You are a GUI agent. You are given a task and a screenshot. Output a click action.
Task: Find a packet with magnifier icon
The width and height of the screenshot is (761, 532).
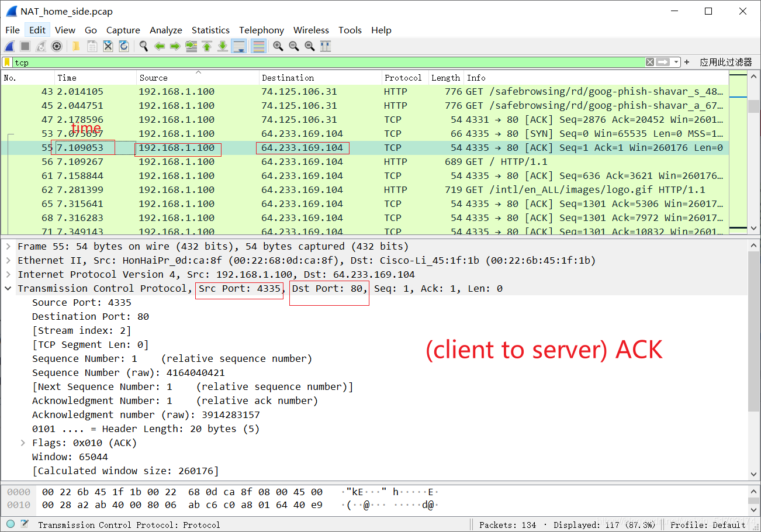[x=143, y=46]
